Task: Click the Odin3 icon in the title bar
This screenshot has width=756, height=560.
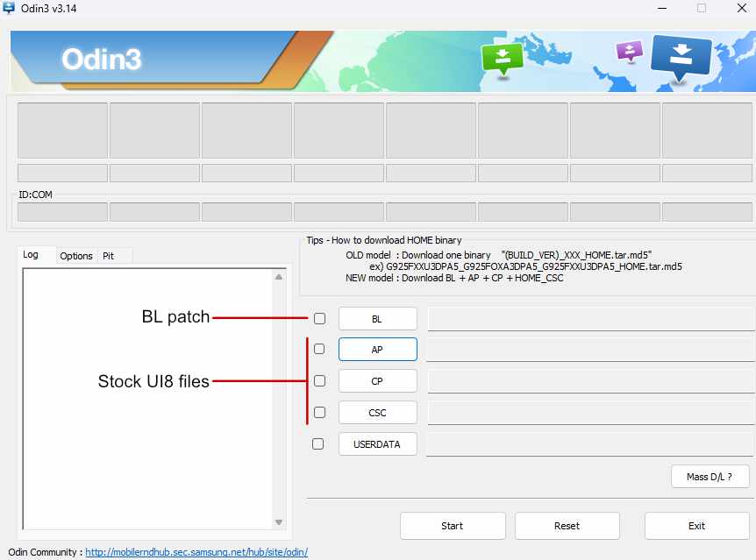Action: click(x=12, y=8)
